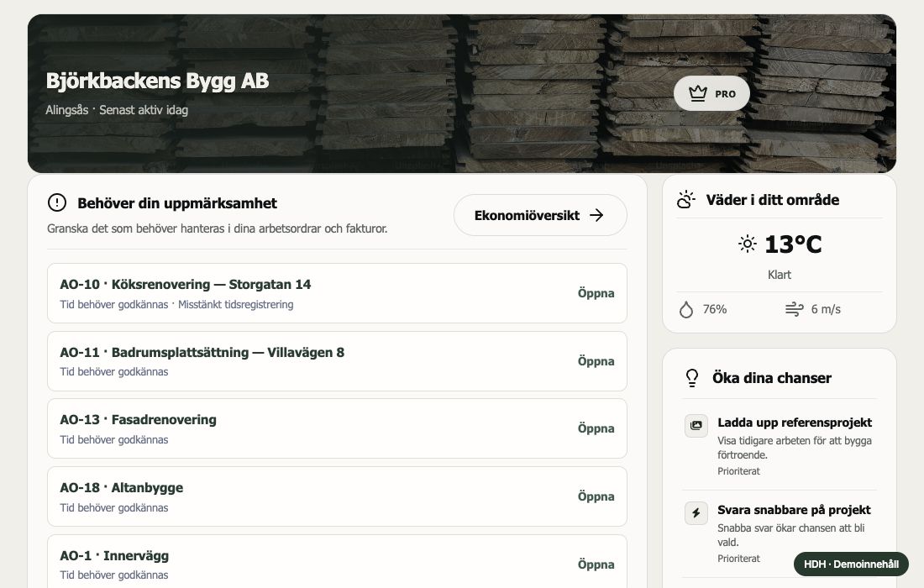Click the 13°C temperature reading
924x588 pixels.
(x=793, y=244)
